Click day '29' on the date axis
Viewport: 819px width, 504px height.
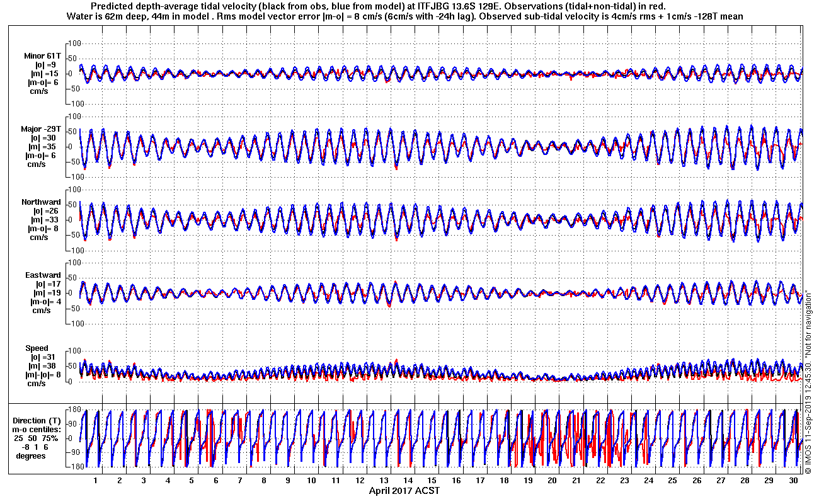[769, 481]
